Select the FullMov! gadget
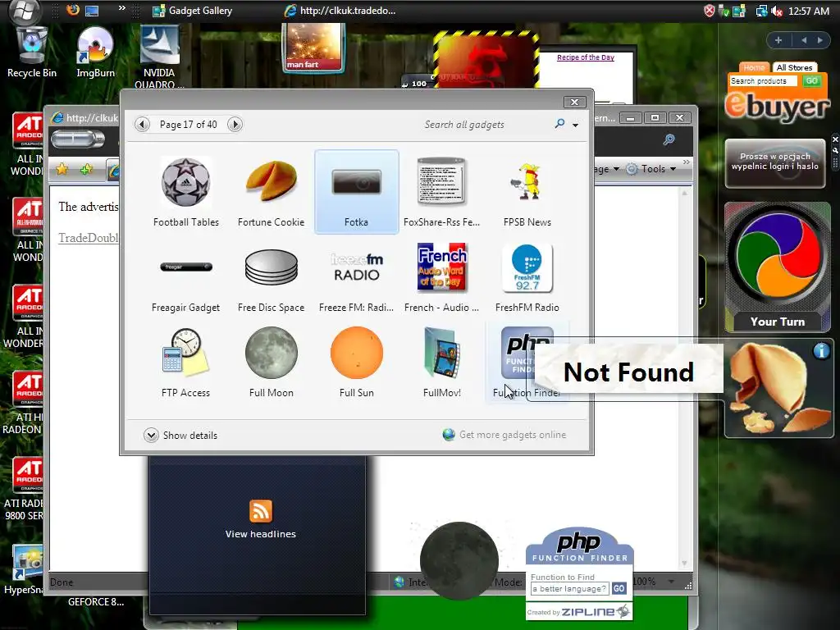Screen dimensions: 840x630 point(441,363)
